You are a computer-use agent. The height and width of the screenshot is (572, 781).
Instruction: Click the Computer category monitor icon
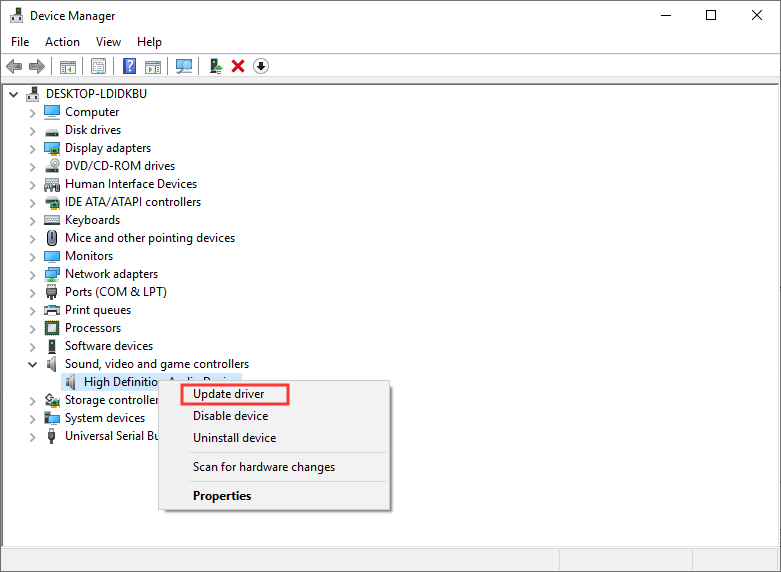tap(52, 112)
